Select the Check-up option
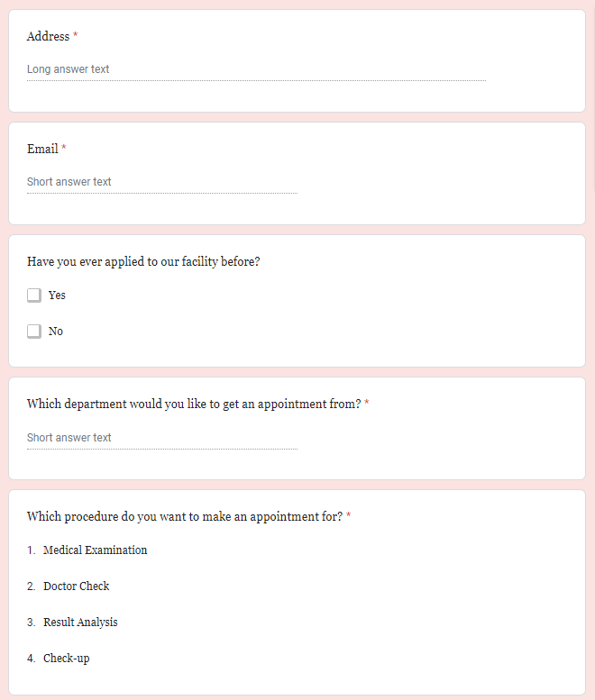Image resolution: width=595 pixels, height=700 pixels. [x=66, y=659]
